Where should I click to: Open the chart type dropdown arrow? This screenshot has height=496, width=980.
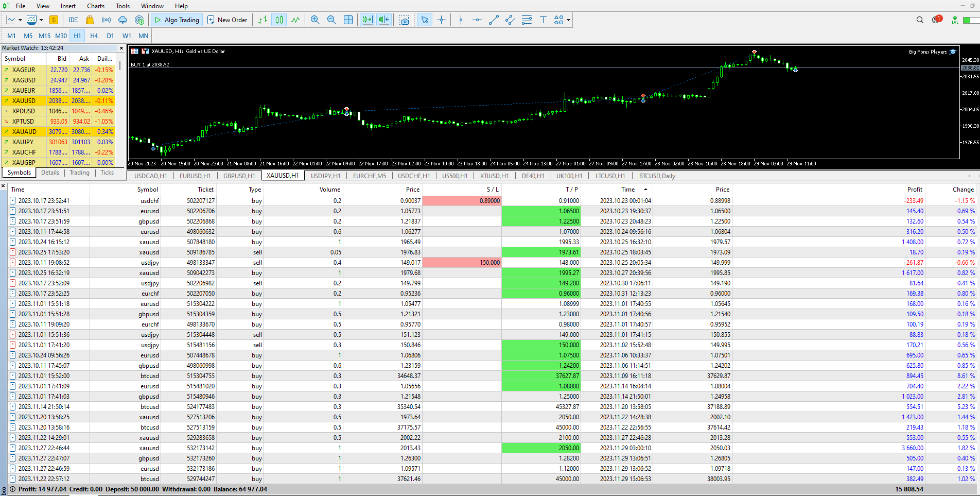point(20,20)
